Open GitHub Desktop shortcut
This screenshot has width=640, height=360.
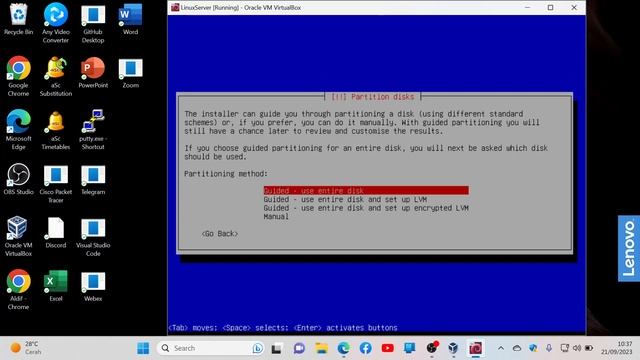(93, 23)
